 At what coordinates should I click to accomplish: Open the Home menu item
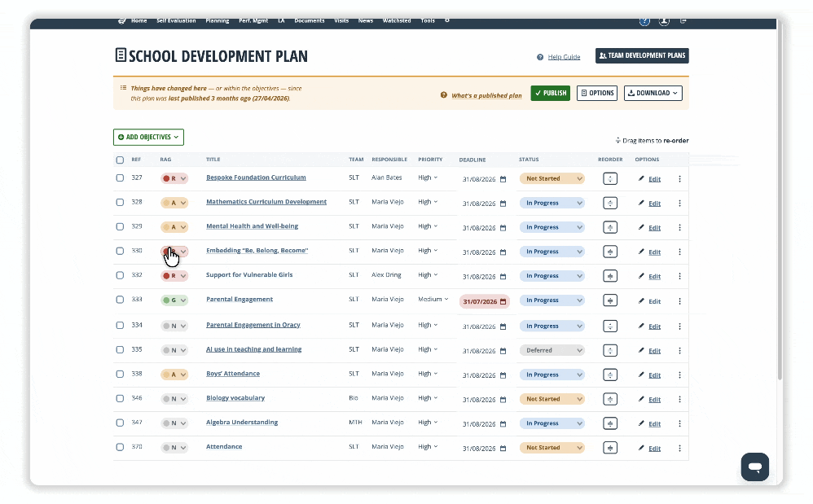click(x=139, y=20)
